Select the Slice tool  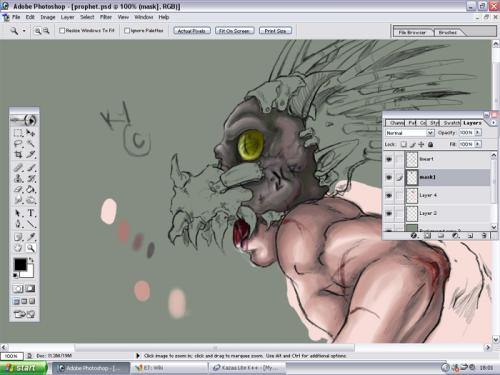pos(31,154)
